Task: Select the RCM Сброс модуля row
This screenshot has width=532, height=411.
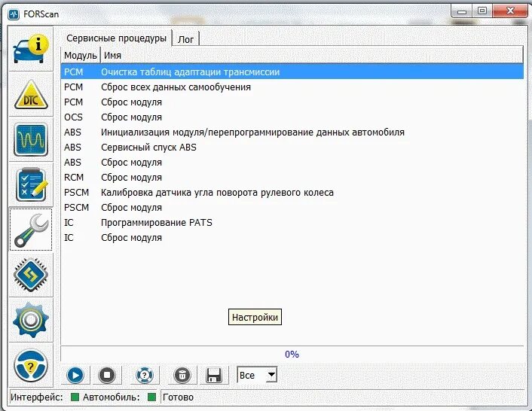Action: click(292, 177)
